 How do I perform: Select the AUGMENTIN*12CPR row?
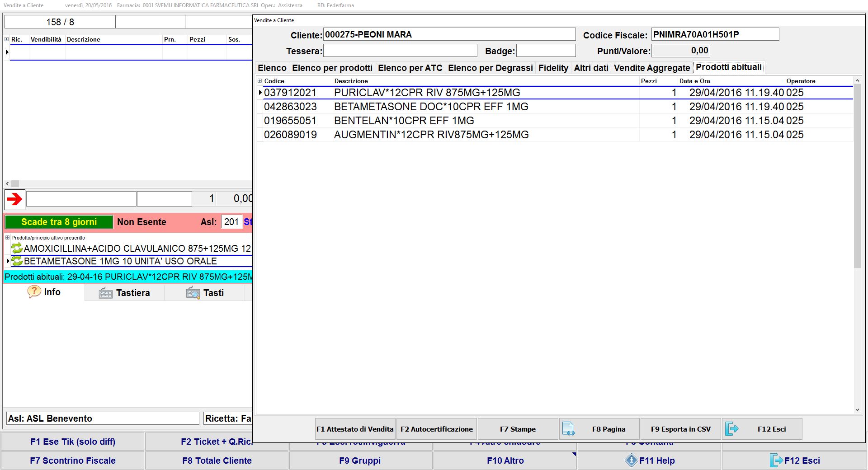click(x=431, y=135)
